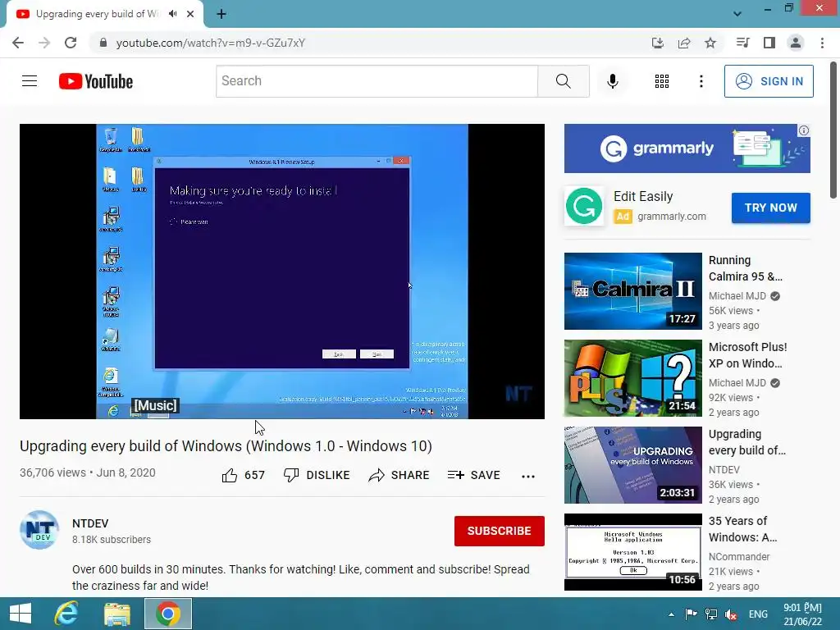Open Chrome three-dot menu
Screen dimensions: 840x630
pos(822,43)
